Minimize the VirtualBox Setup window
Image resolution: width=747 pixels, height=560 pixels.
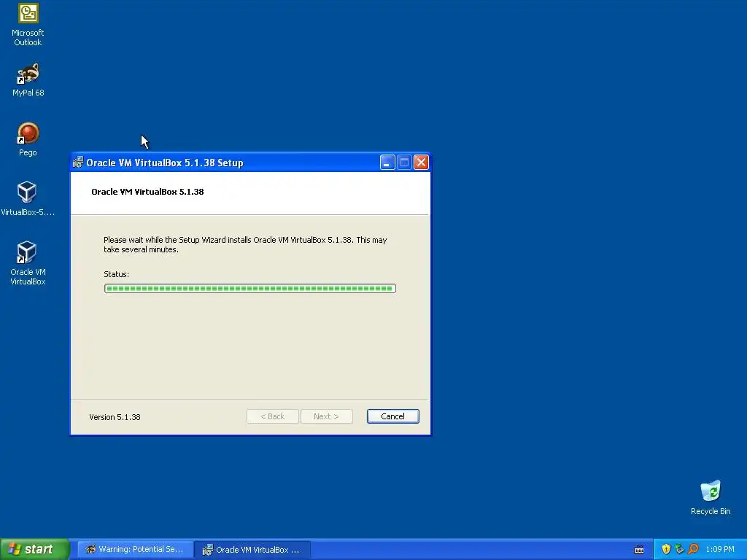coord(387,163)
